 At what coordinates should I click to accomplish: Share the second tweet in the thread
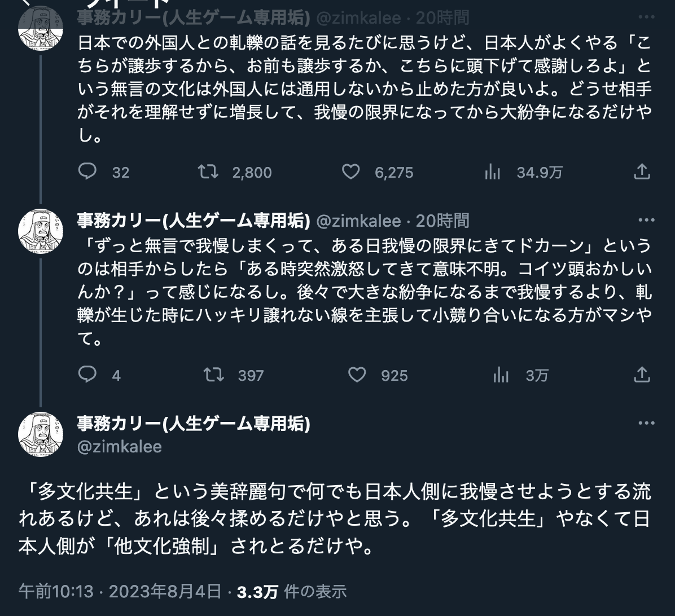(x=642, y=375)
